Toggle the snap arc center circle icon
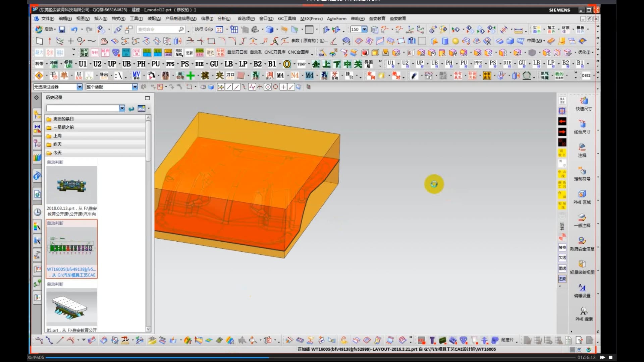Image resolution: width=644 pixels, height=362 pixels. click(268, 87)
